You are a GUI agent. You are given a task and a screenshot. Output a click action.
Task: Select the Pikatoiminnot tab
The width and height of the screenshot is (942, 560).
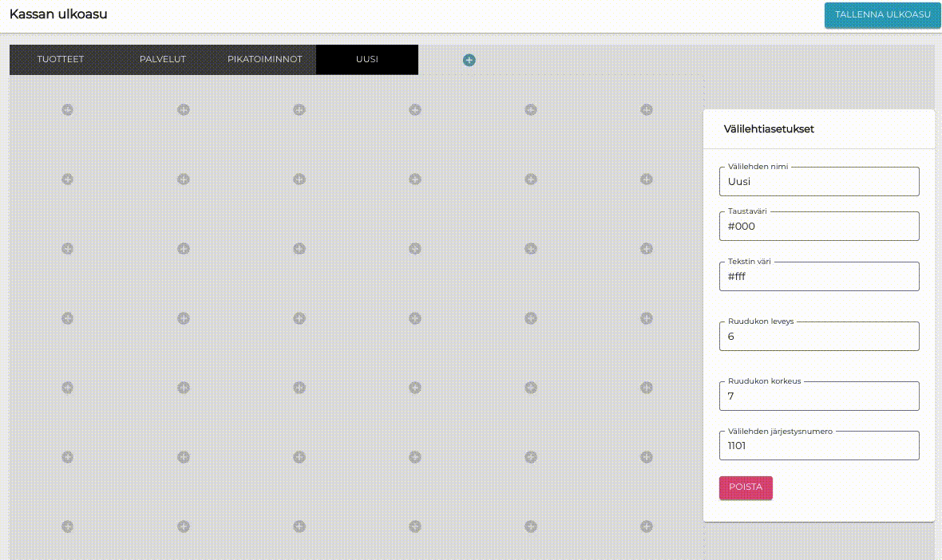point(265,60)
